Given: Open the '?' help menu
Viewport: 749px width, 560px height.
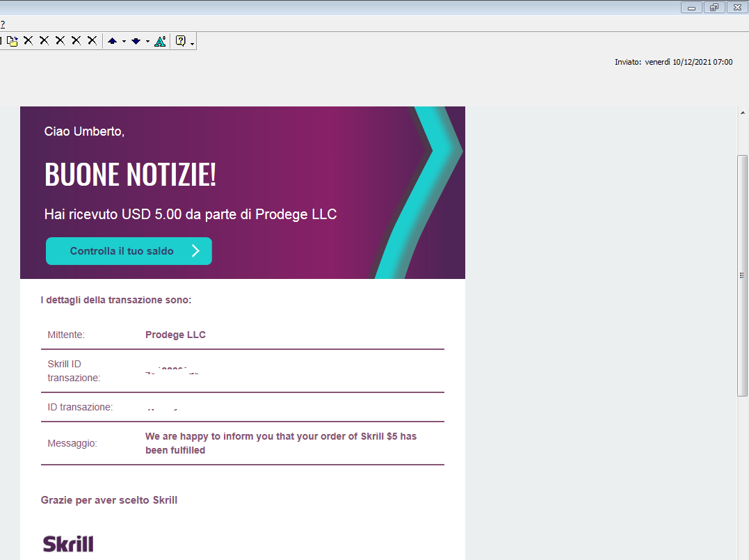Looking at the screenshot, I should (2, 24).
